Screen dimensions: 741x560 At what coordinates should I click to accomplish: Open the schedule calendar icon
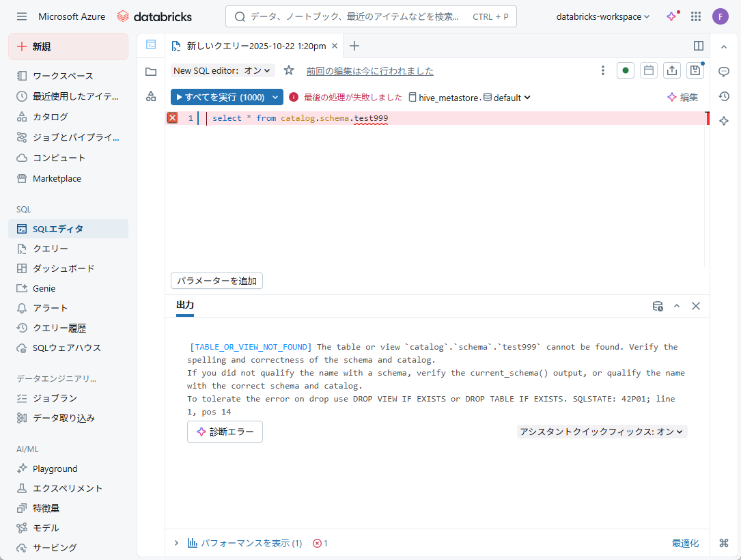tap(648, 70)
